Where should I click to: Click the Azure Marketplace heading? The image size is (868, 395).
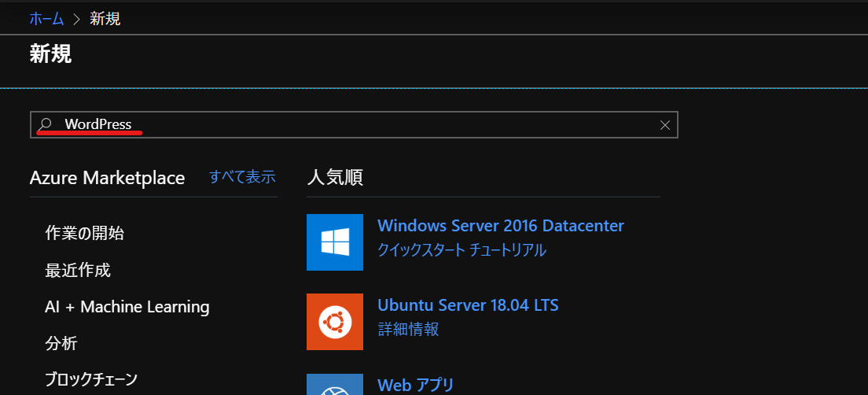(x=107, y=178)
